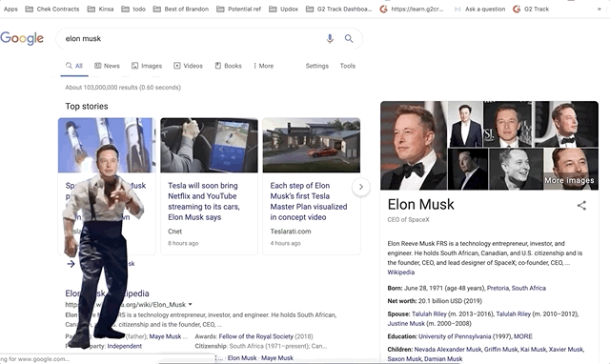The height and width of the screenshot is (364, 610).
Task: Click More images in knowledge panel
Action: tap(569, 180)
